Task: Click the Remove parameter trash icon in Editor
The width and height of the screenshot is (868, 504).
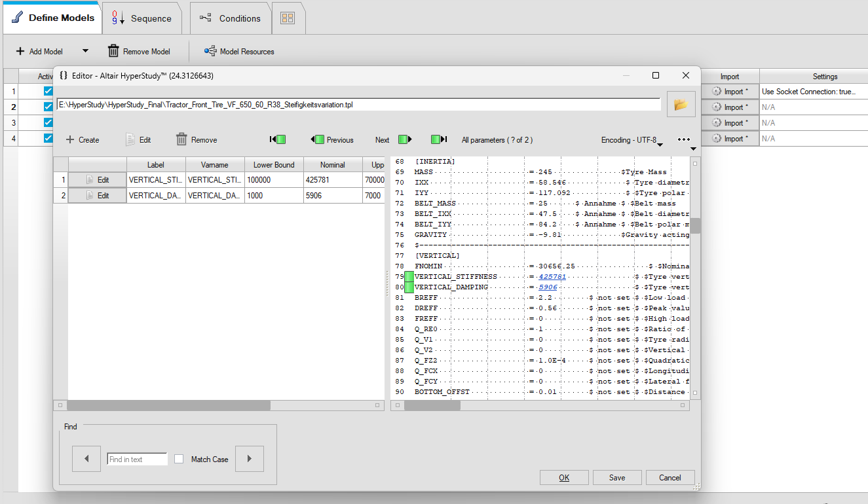Action: pyautogui.click(x=182, y=139)
